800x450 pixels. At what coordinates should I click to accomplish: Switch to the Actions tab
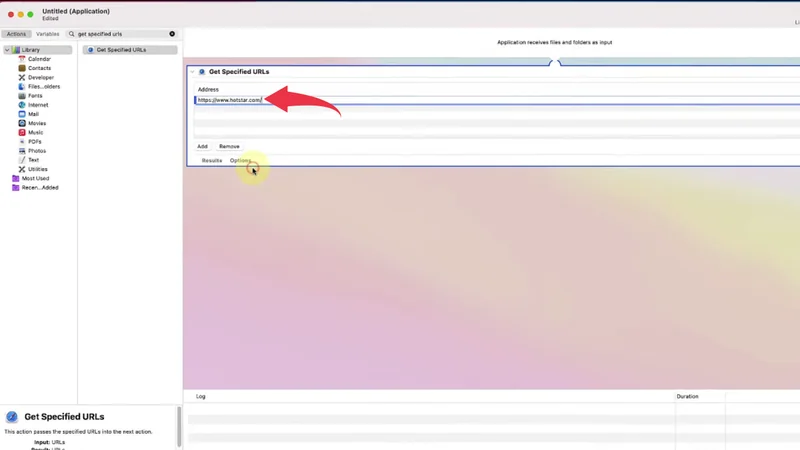point(16,34)
